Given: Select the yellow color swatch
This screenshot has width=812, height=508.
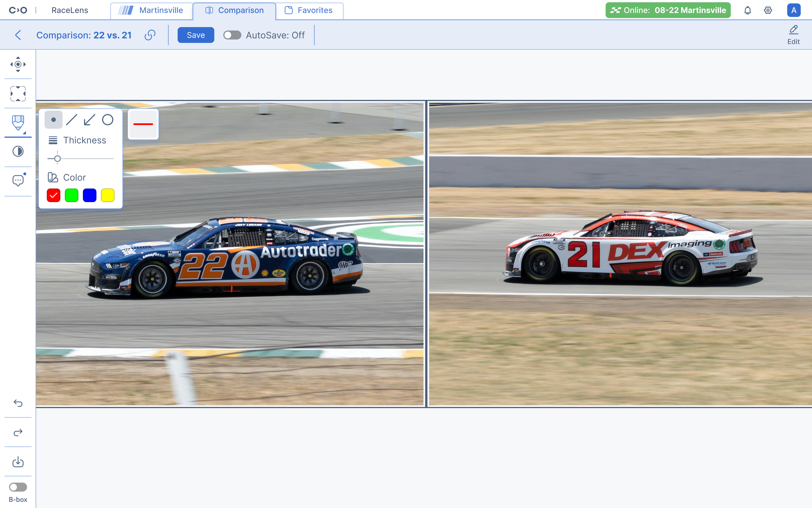Looking at the screenshot, I should [x=108, y=195].
